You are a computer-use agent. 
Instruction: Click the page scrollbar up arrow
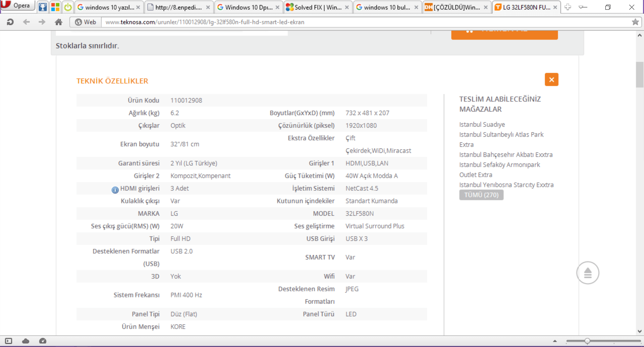pyautogui.click(x=640, y=35)
